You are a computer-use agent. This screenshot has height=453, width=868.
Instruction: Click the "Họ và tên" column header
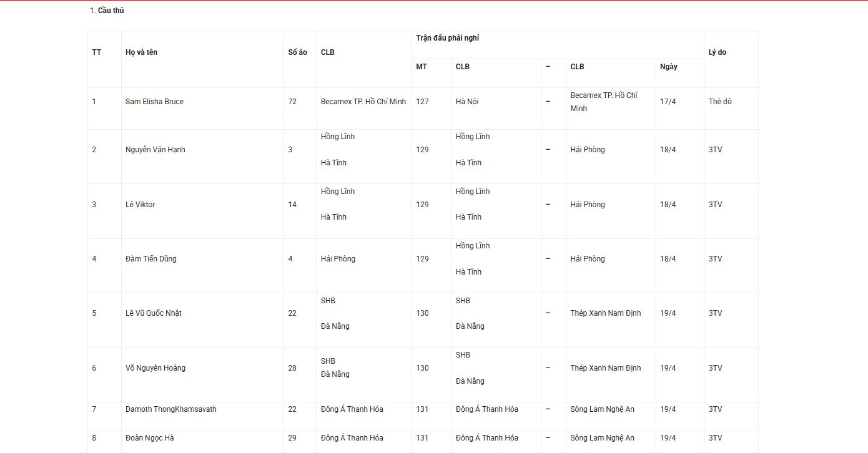pos(141,52)
